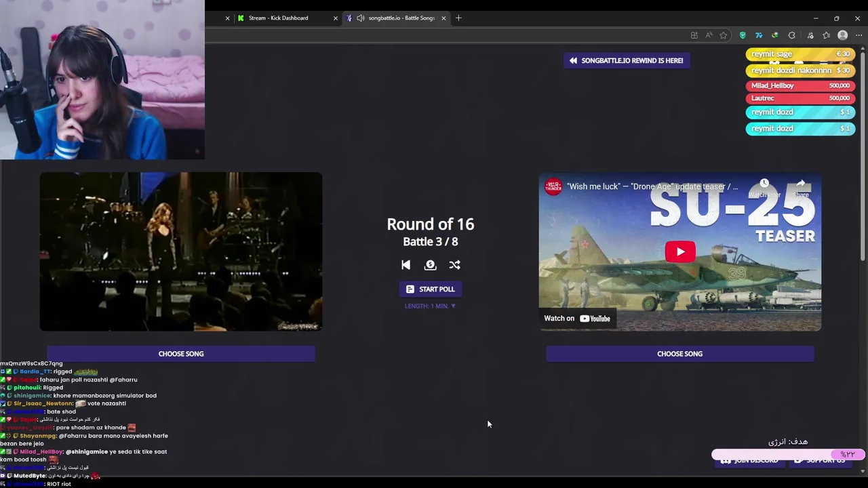Click Bardia_TT's "rigged" chat message
The width and height of the screenshot is (868, 488).
[49, 371]
